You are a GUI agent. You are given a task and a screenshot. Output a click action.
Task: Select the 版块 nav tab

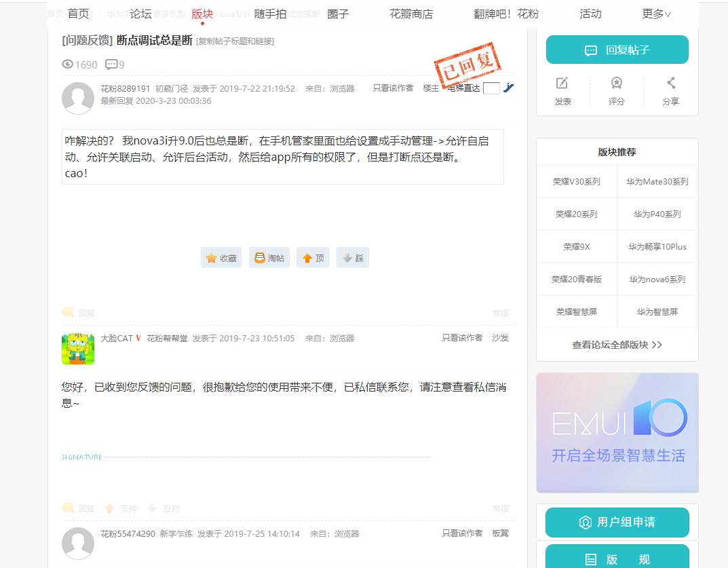coord(202,14)
